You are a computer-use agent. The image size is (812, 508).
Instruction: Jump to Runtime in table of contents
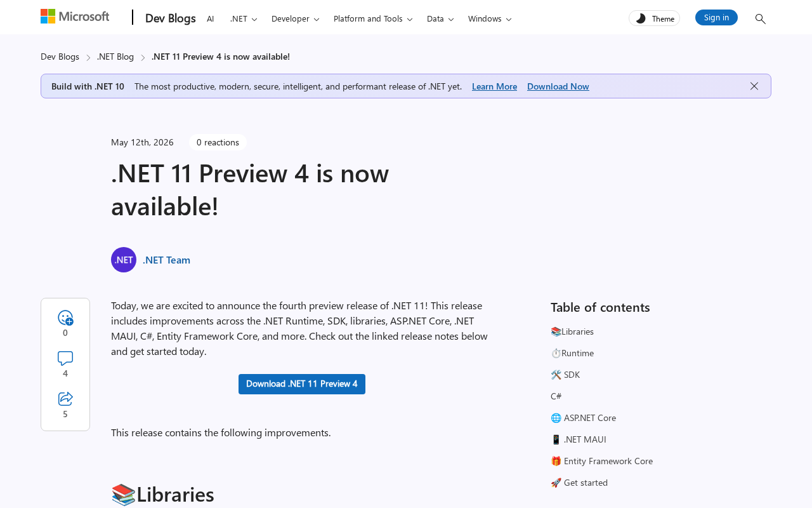point(572,353)
